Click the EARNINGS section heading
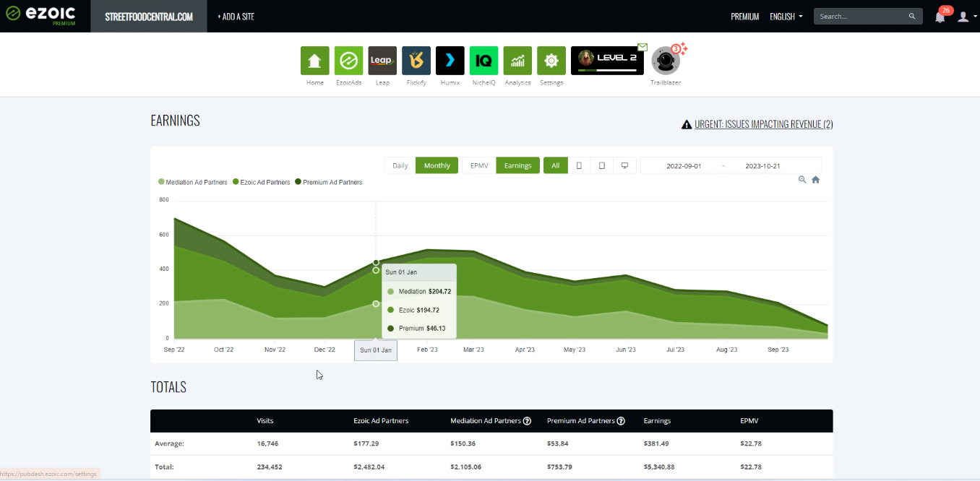The image size is (980, 481). point(175,121)
